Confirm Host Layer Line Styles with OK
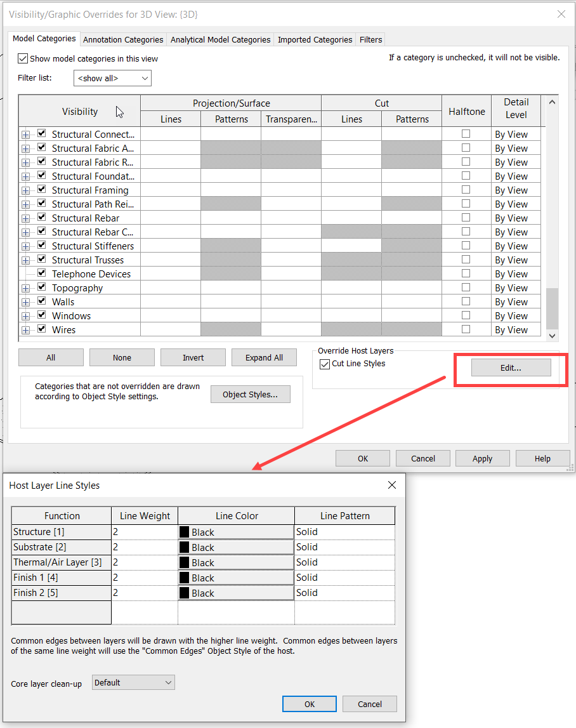Viewport: 576px width, 728px height. coord(309,704)
